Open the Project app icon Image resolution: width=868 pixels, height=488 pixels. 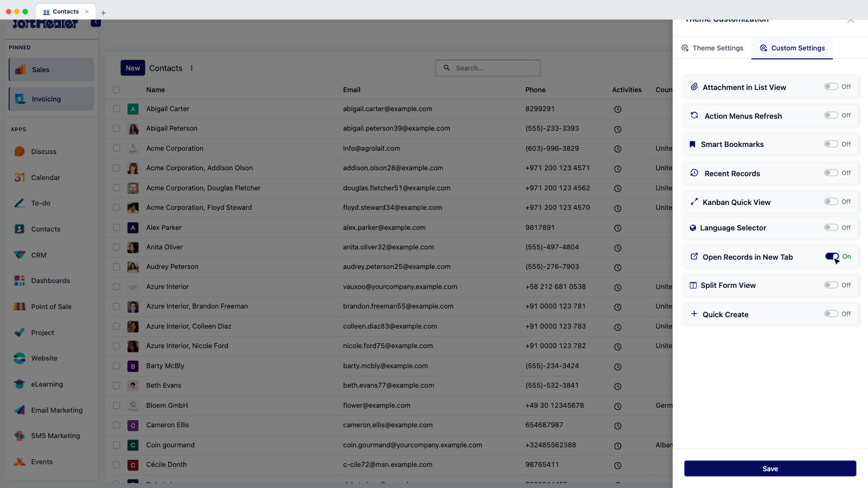(x=20, y=333)
